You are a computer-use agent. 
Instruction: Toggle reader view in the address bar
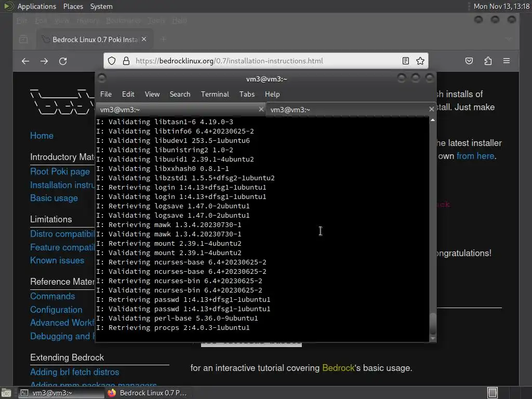click(x=405, y=61)
